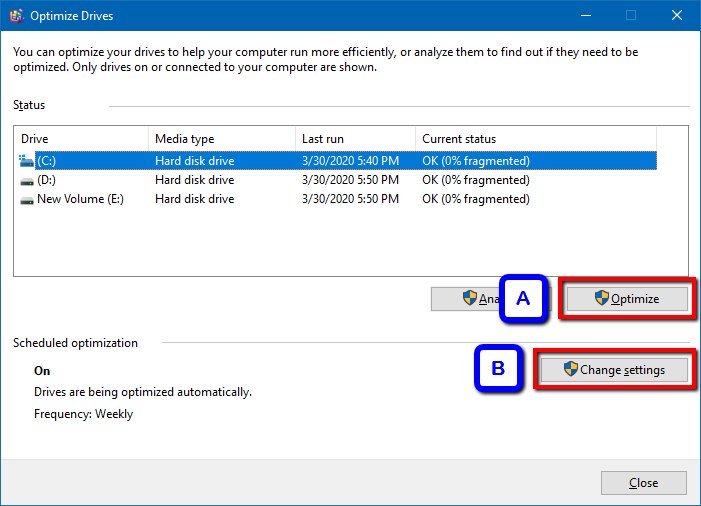The height and width of the screenshot is (506, 701).
Task: Click the New Volume (E:) drive icon
Action: tap(26, 199)
